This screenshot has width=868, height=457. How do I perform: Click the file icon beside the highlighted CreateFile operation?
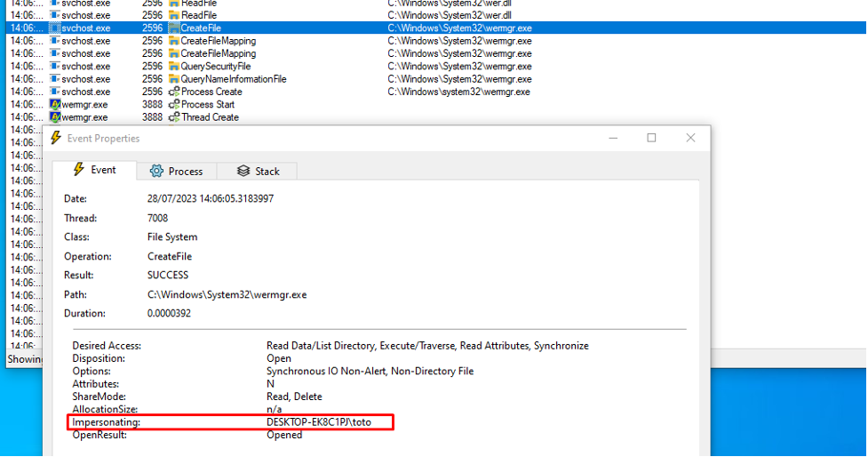click(x=174, y=28)
